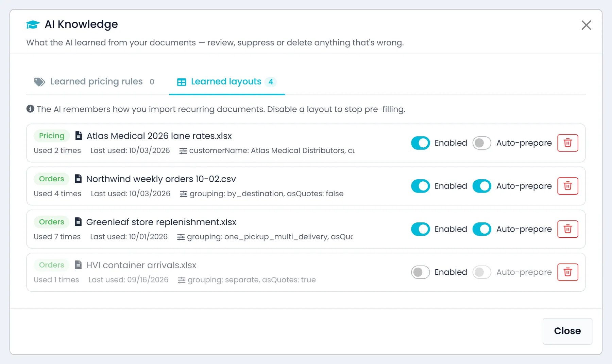Click the file icon next to Northwind weekly orders
This screenshot has width=612, height=364.
78,179
